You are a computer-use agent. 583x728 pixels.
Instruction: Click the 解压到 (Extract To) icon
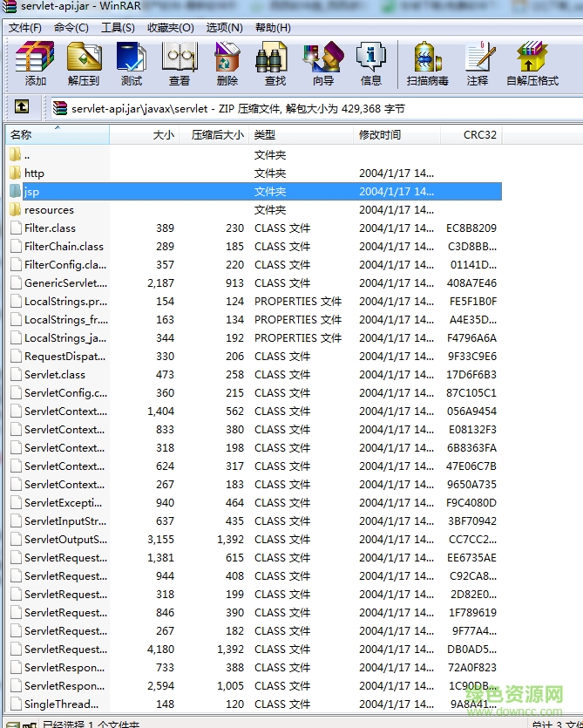coord(84,64)
